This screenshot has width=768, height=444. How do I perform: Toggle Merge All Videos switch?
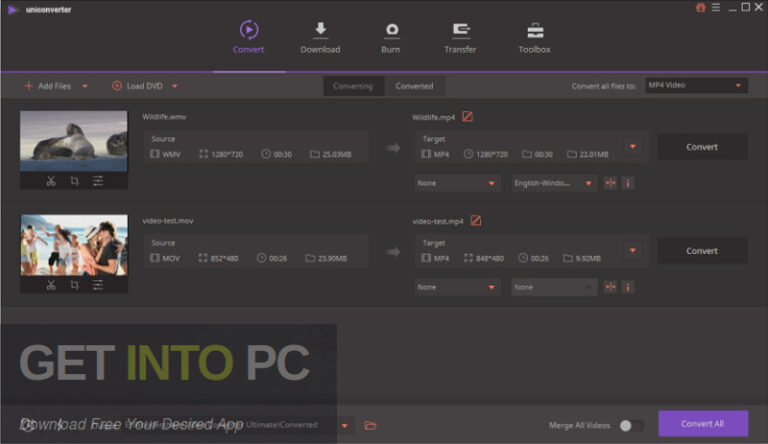631,425
